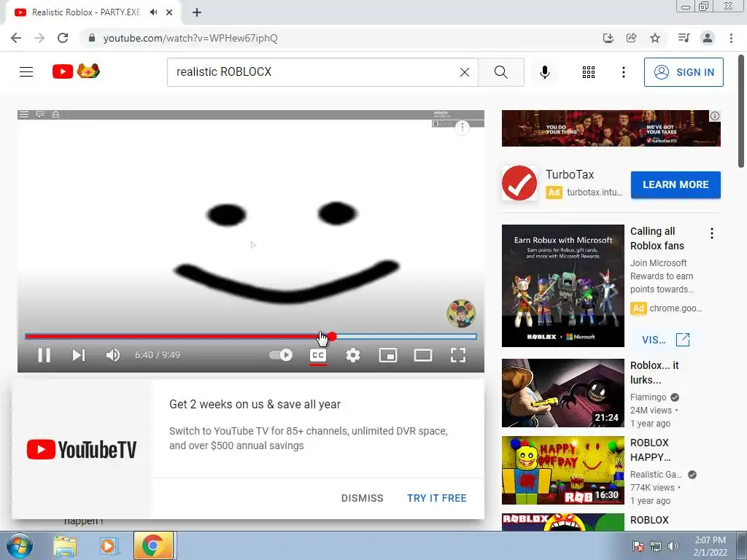Open the Roblox... it lurks... title
747x560 pixels.
tap(654, 373)
